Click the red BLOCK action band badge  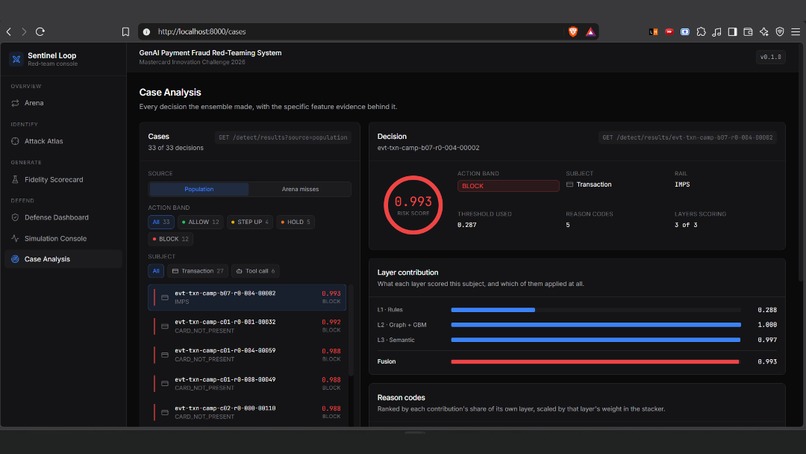(x=508, y=186)
